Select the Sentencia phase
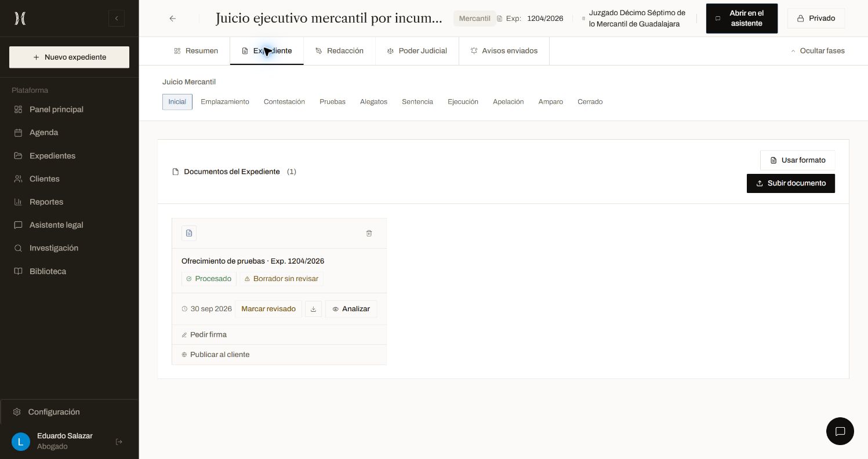Image resolution: width=868 pixels, height=459 pixels. pyautogui.click(x=417, y=102)
